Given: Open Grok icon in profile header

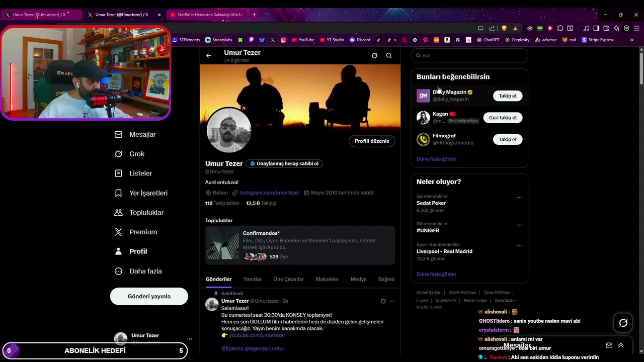Looking at the screenshot, I should point(374,56).
